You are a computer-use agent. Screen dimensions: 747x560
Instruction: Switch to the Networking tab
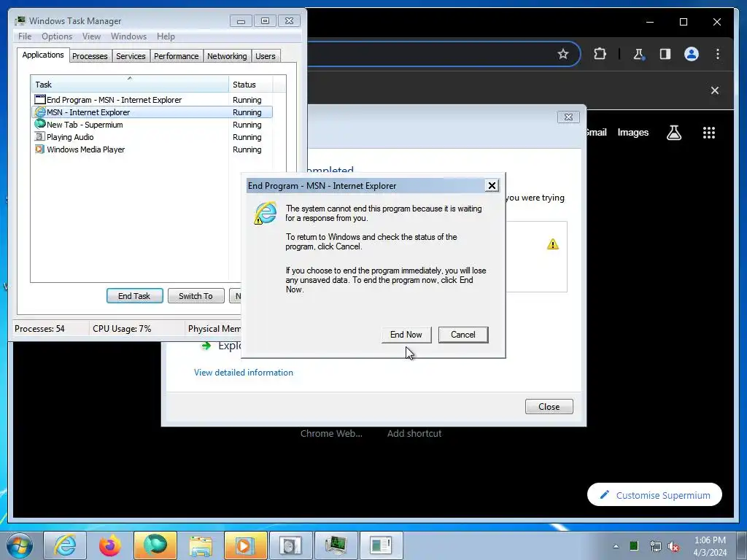(x=228, y=56)
